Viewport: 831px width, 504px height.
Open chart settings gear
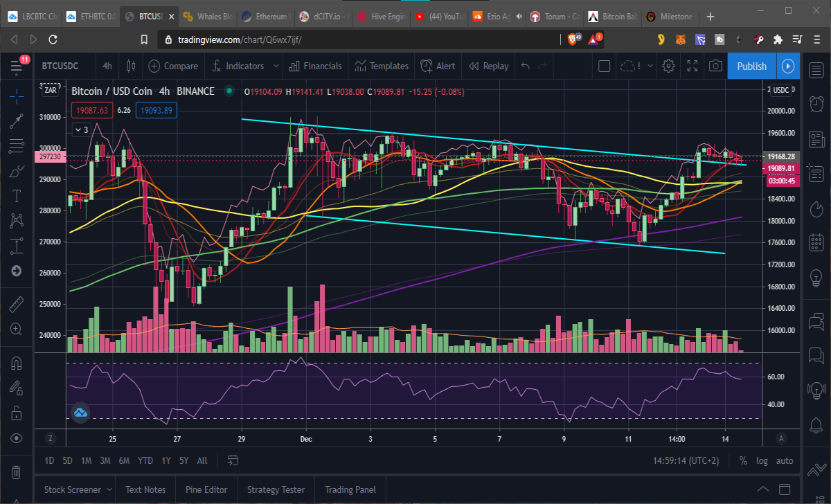coord(668,66)
